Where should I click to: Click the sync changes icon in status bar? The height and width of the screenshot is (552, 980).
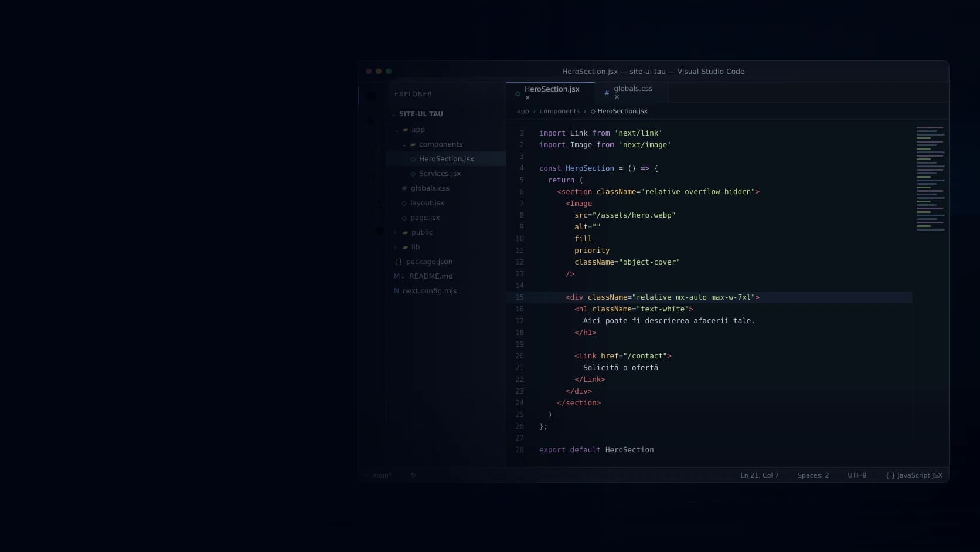point(413,476)
